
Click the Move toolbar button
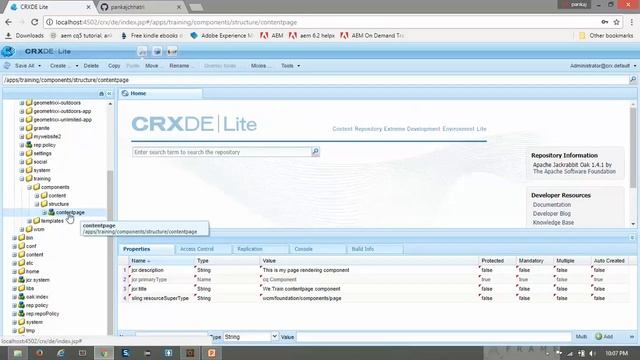click(x=153, y=66)
